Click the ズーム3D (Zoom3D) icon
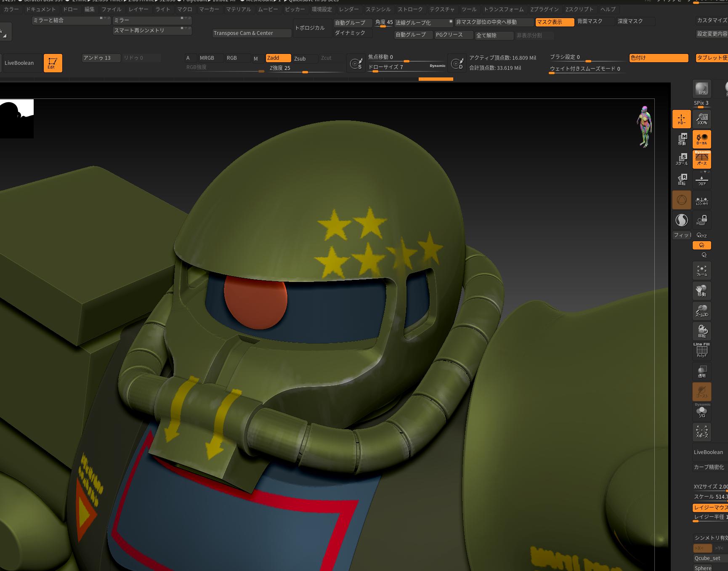This screenshot has width=728, height=571. (x=701, y=311)
